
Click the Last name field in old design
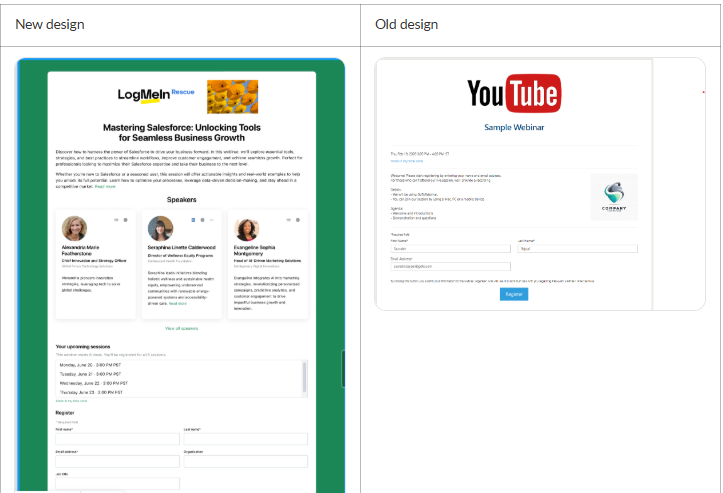(x=577, y=249)
